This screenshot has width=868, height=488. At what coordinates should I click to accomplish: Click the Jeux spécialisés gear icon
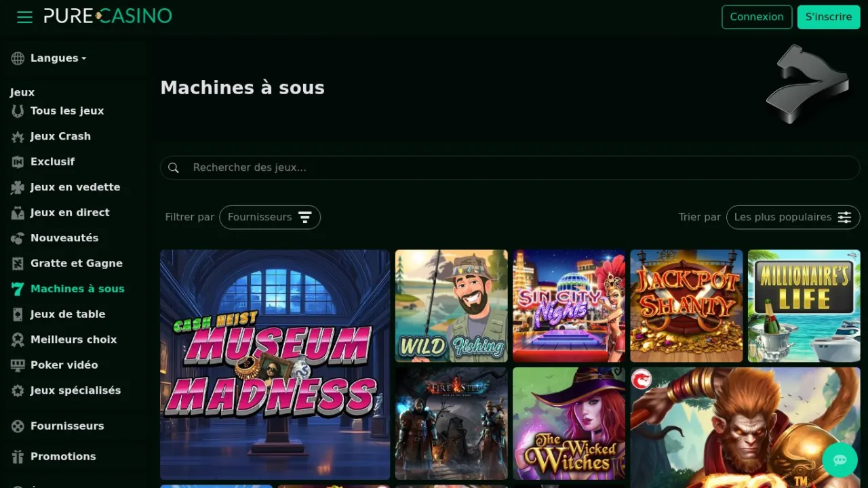click(18, 390)
